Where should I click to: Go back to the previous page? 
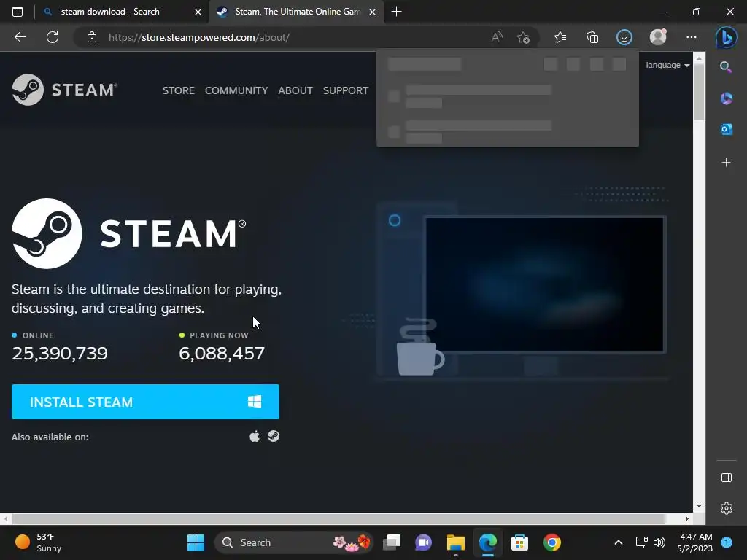(20, 37)
